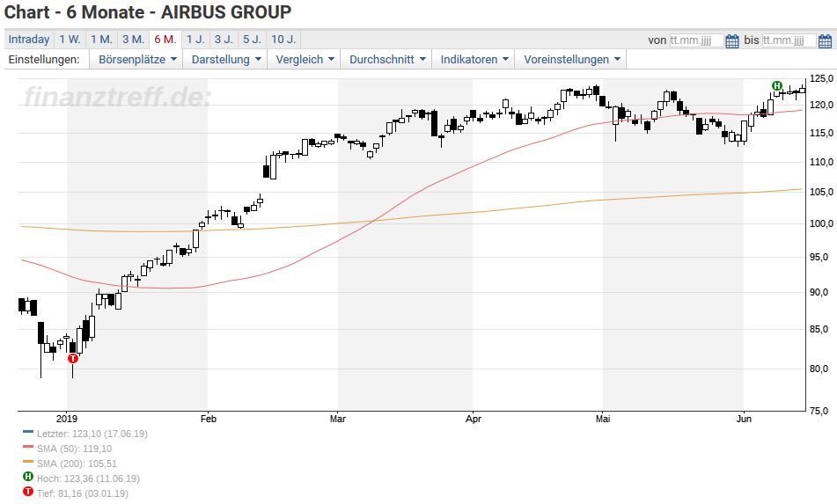This screenshot has width=837, height=504.
Task: Click the '2019' x-axis label
Action: [x=67, y=420]
